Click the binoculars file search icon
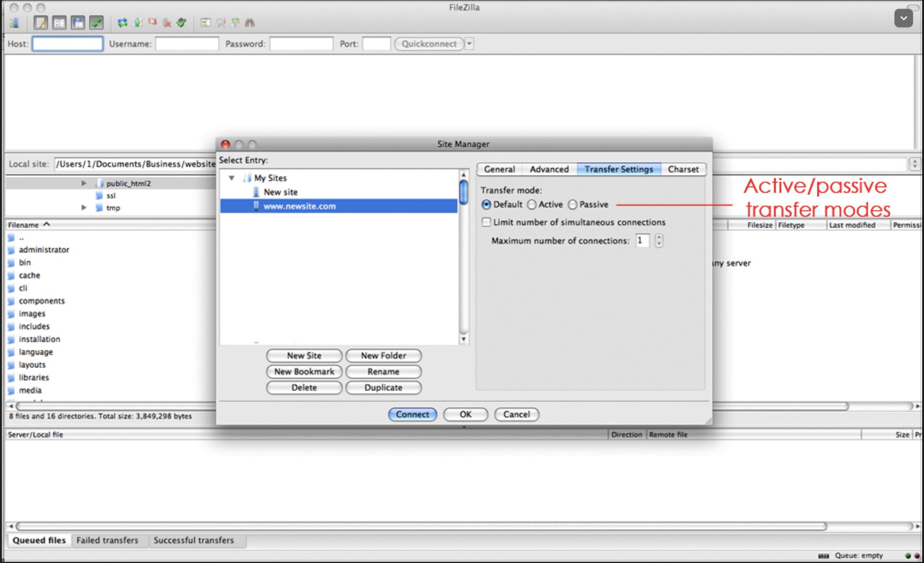This screenshot has height=563, width=924. point(250,23)
